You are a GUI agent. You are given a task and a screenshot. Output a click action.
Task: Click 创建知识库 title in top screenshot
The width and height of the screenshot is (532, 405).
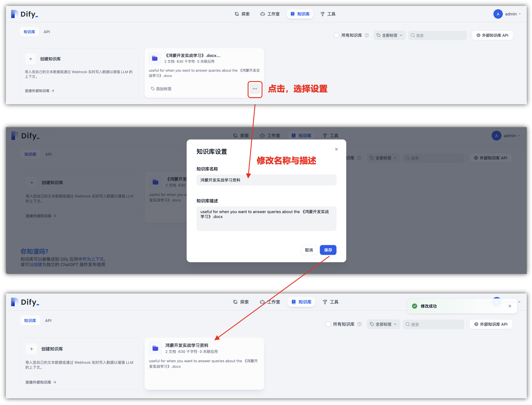(x=50, y=59)
